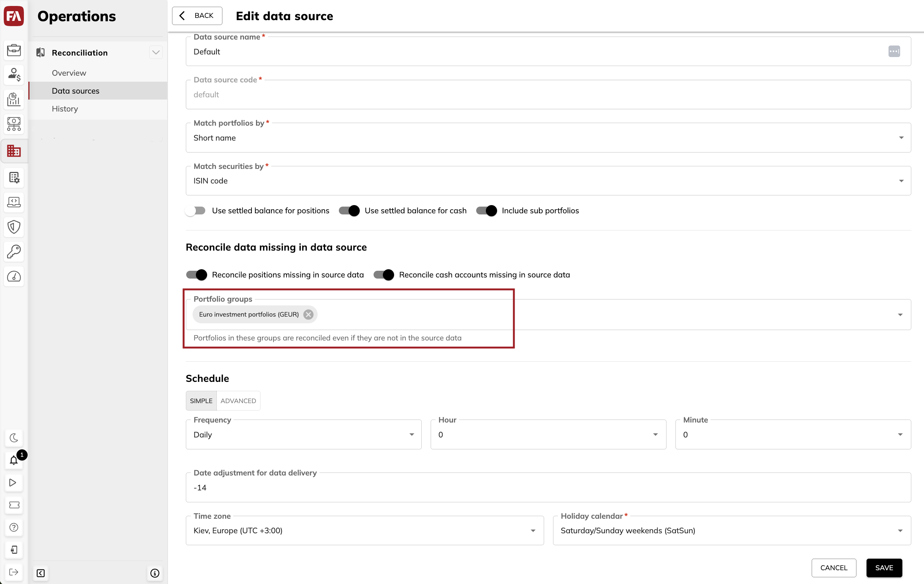Expand Portfolio groups dropdown arrow
Screen dimensions: 924x584
tap(900, 314)
